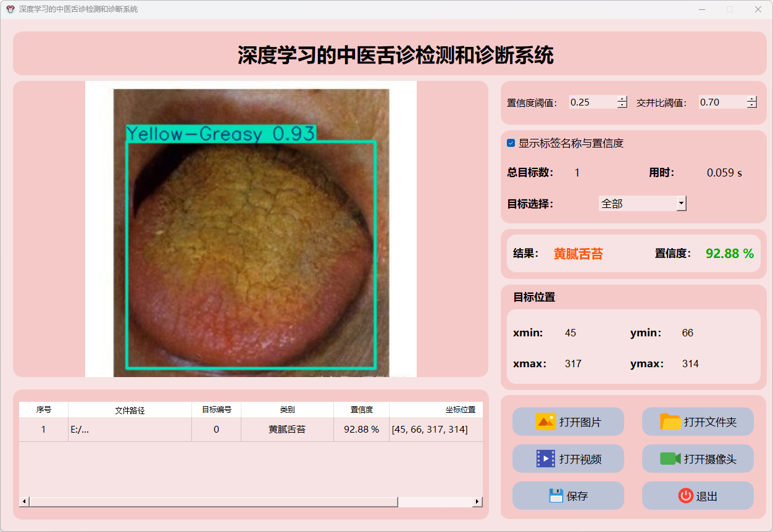This screenshot has height=532, width=773.
Task: Click the horizontal scrollbar right arrow
Action: pyautogui.click(x=477, y=502)
